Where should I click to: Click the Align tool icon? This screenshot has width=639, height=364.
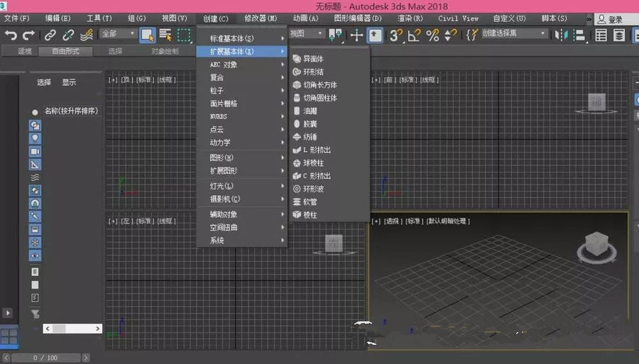[579, 35]
